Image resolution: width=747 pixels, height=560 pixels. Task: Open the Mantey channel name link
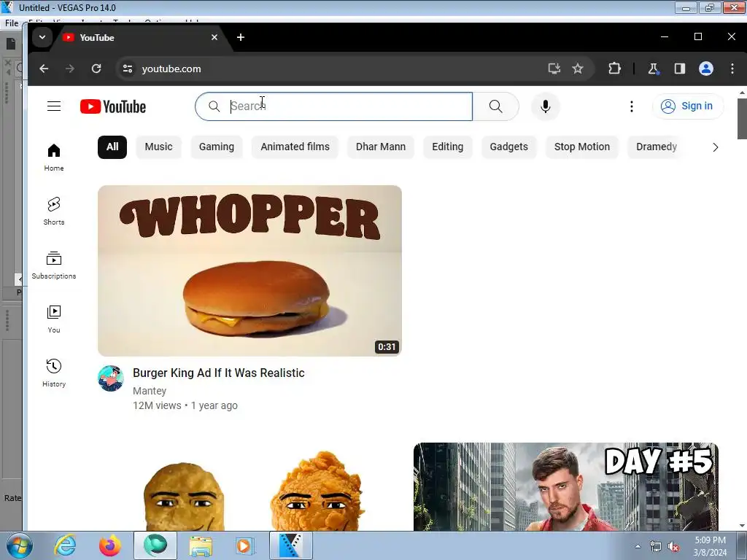[150, 391]
